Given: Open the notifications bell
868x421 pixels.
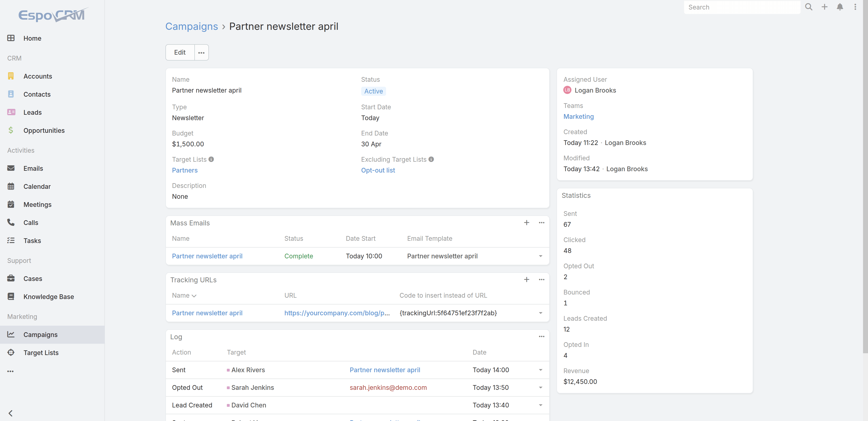Looking at the screenshot, I should pyautogui.click(x=840, y=7).
